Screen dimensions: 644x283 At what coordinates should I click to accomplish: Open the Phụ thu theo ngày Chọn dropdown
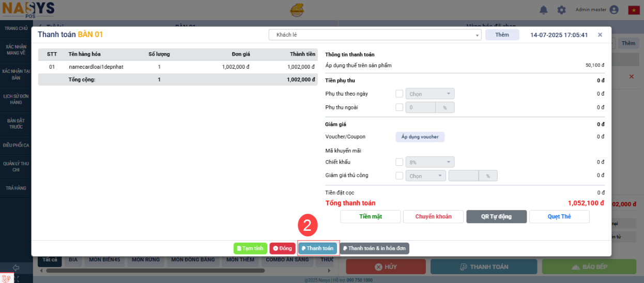[x=430, y=94]
